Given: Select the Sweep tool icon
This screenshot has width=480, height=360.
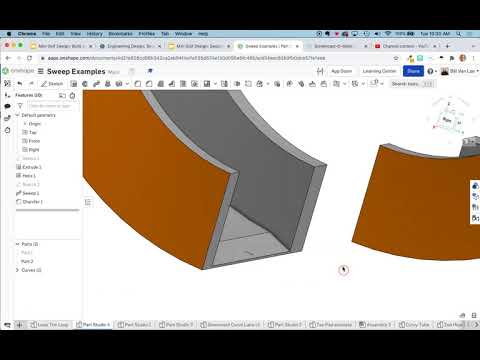Looking at the screenshot, I should pos(96,84).
